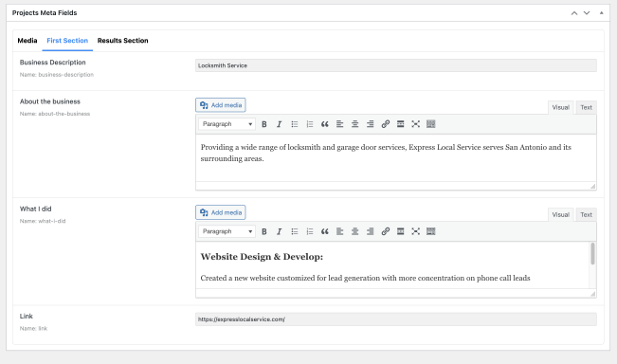The width and height of the screenshot is (617, 364).
Task: Click the Projects Meta Fields title
Action: (x=45, y=13)
